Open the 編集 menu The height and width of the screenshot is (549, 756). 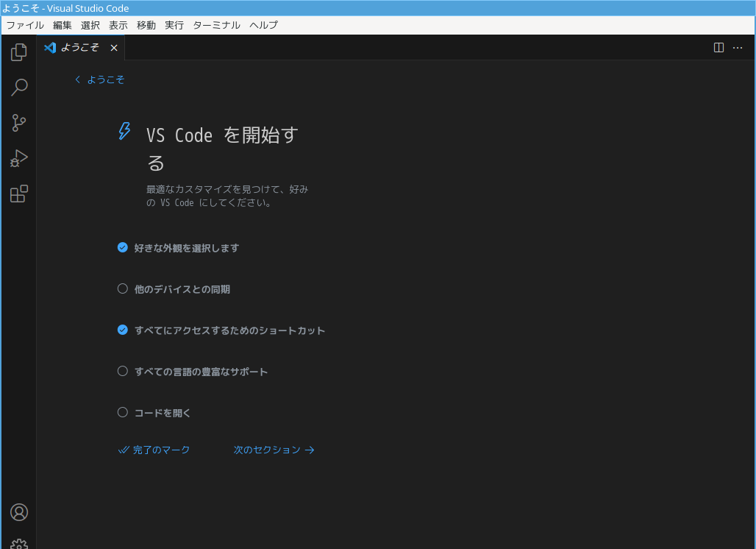pyautogui.click(x=63, y=25)
